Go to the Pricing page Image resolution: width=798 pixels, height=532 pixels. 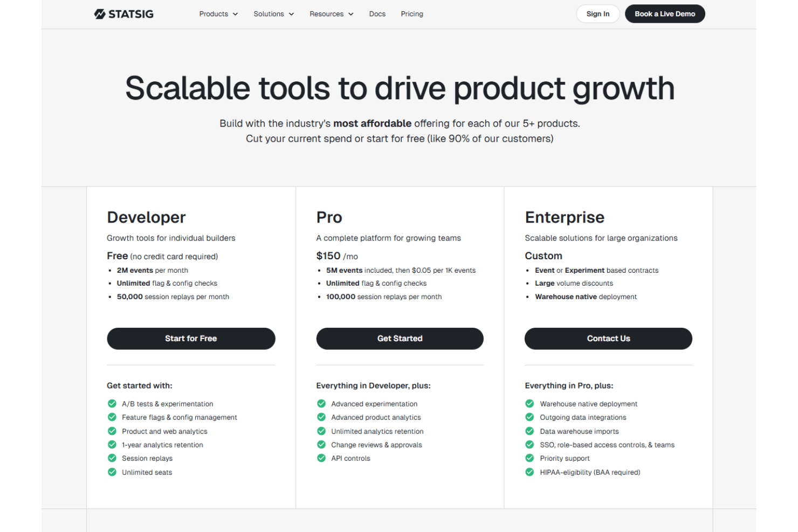coord(412,14)
